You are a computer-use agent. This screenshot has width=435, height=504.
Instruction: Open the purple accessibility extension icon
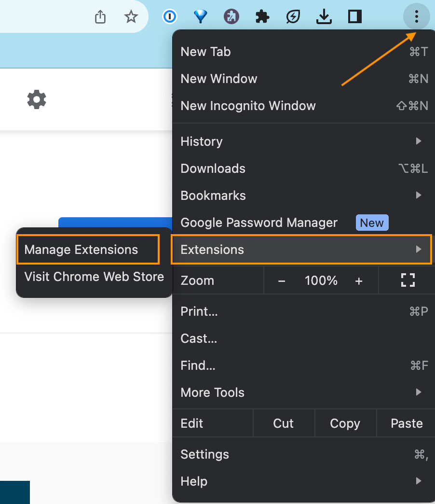point(231,16)
